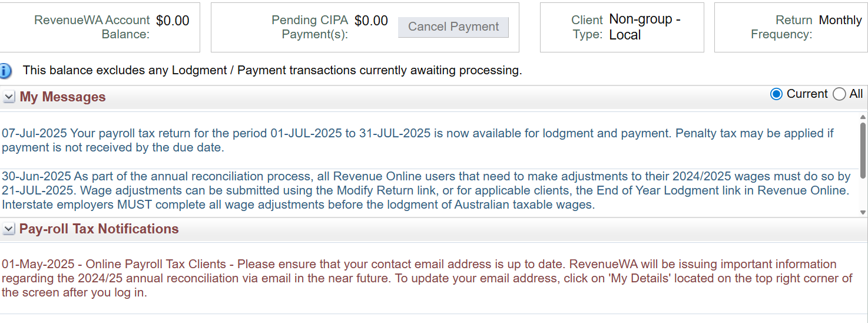
Task: Click the messages list scrollbar thumb
Action: (x=863, y=150)
